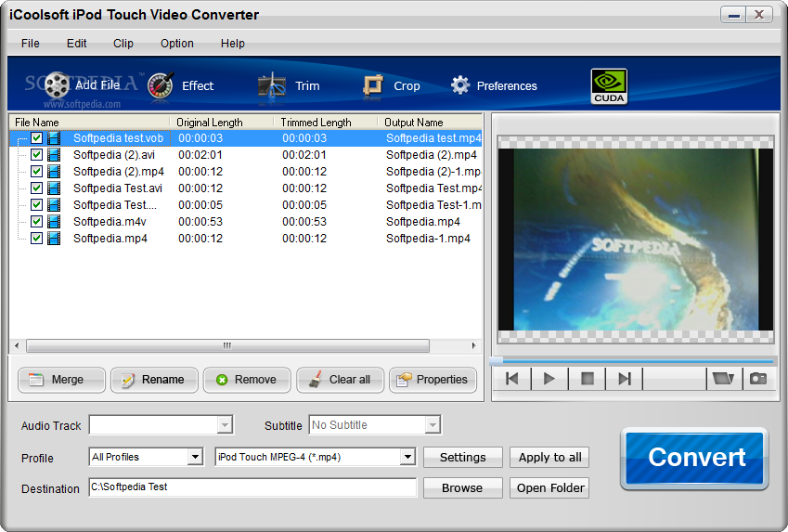The height and width of the screenshot is (532, 788).
Task: Sort by Original Length column header
Action: coord(222,123)
